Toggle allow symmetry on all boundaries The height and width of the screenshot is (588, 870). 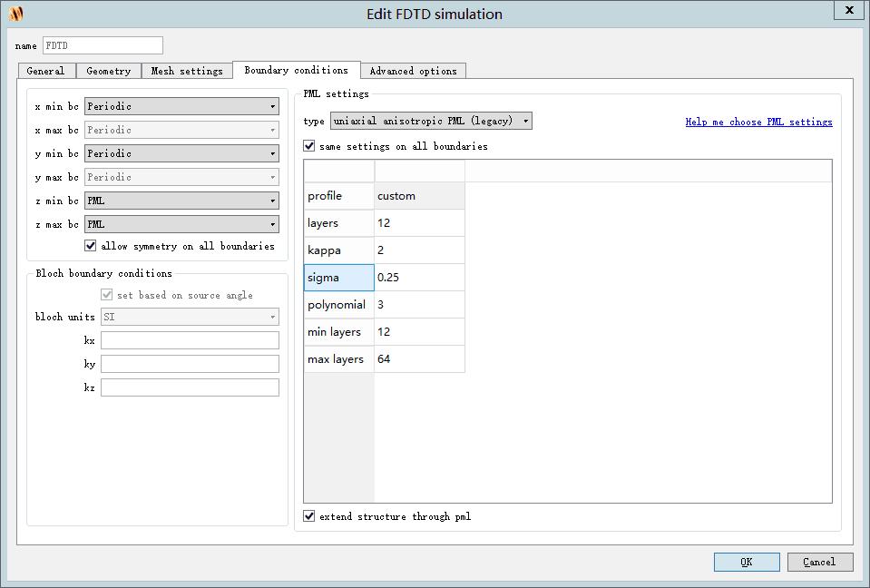pyautogui.click(x=89, y=245)
